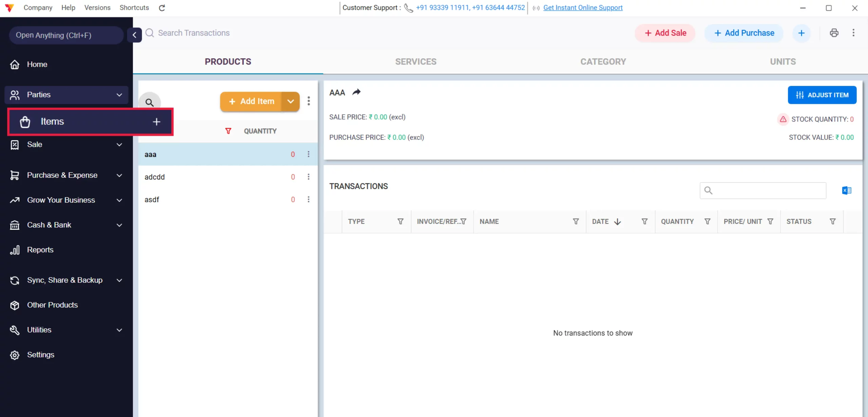
Task: Open Get Instant Online Support link
Action: (x=583, y=7)
